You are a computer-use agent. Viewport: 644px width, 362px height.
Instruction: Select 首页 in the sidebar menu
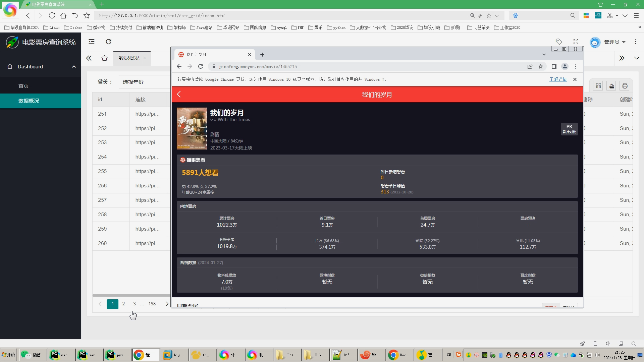click(x=23, y=86)
